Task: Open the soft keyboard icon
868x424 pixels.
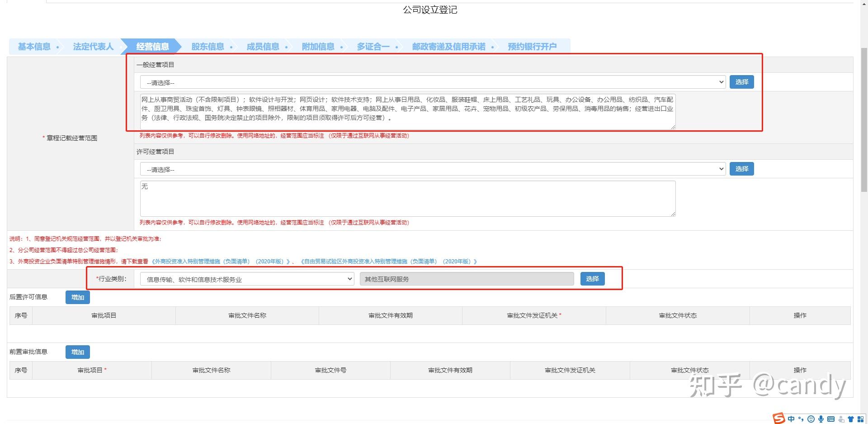Action: [x=831, y=419]
